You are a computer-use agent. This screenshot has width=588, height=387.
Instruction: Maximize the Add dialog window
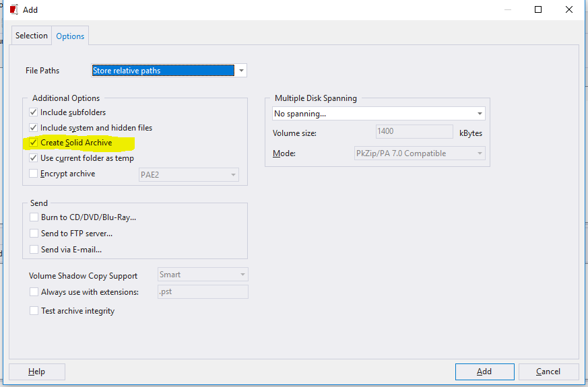538,9
